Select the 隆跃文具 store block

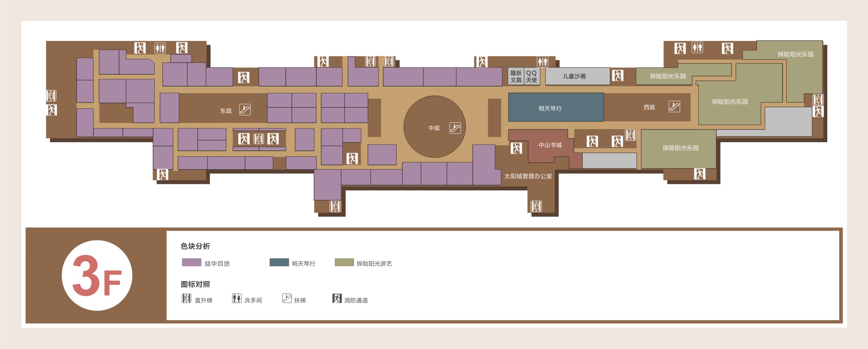click(516, 76)
